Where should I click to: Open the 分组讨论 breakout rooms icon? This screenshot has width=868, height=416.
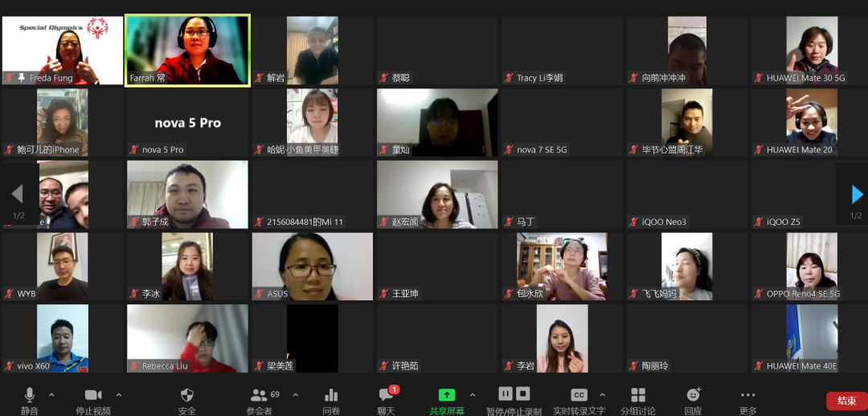tap(638, 394)
